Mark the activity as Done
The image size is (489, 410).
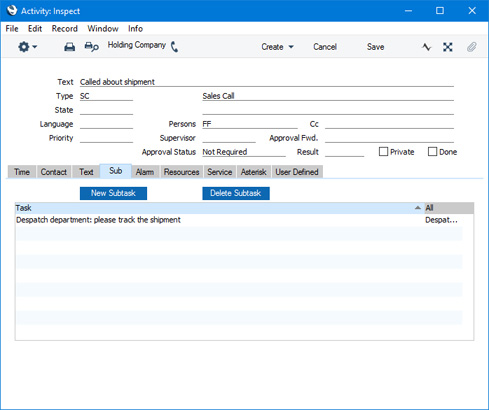pyautogui.click(x=432, y=152)
